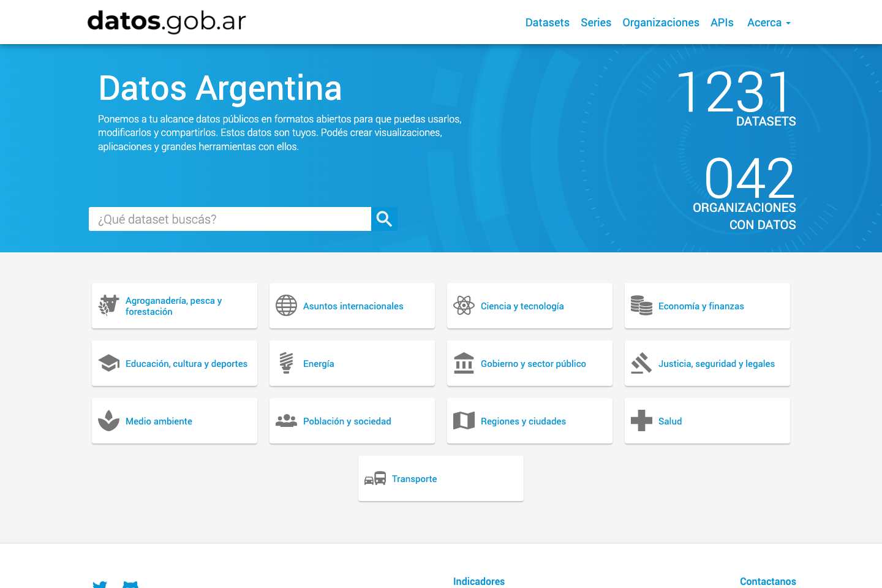Select the Población y sociedad category
Screen dimensions: 882x588
tap(347, 421)
